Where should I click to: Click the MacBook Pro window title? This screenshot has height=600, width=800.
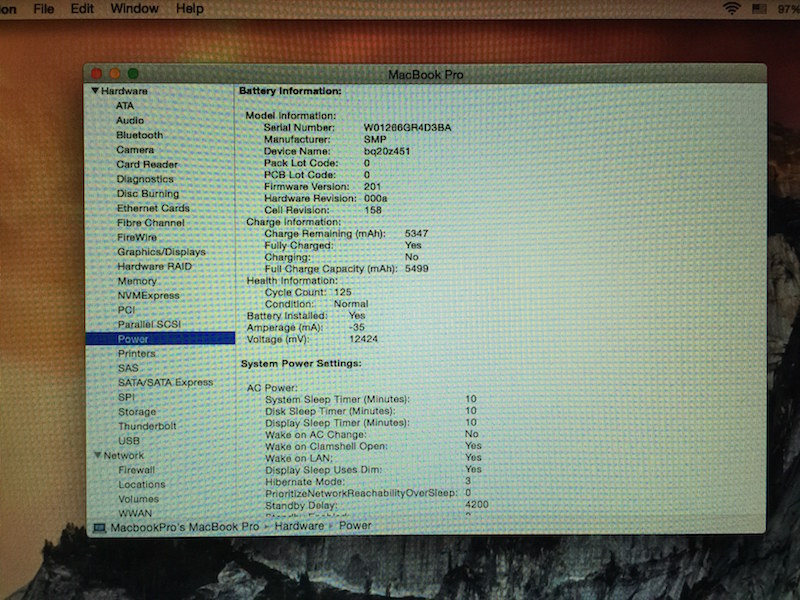tap(426, 74)
